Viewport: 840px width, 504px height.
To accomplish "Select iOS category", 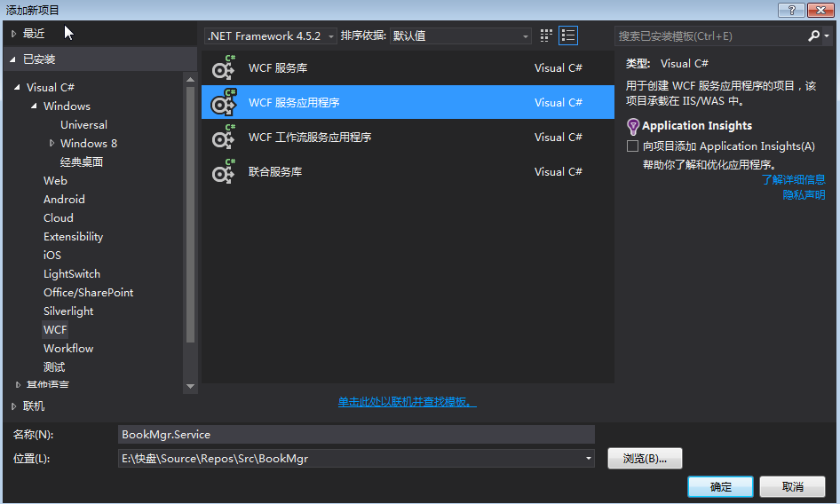I will tap(52, 256).
